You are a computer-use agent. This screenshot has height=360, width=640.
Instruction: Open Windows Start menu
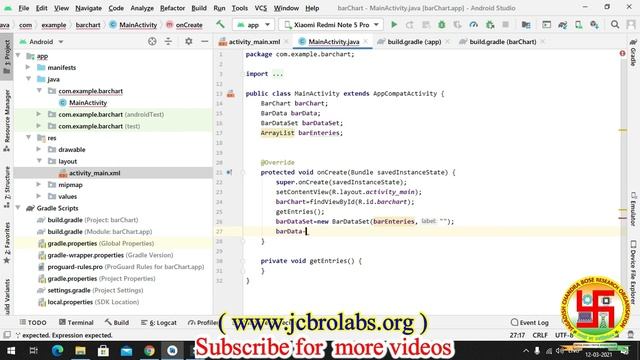11,351
